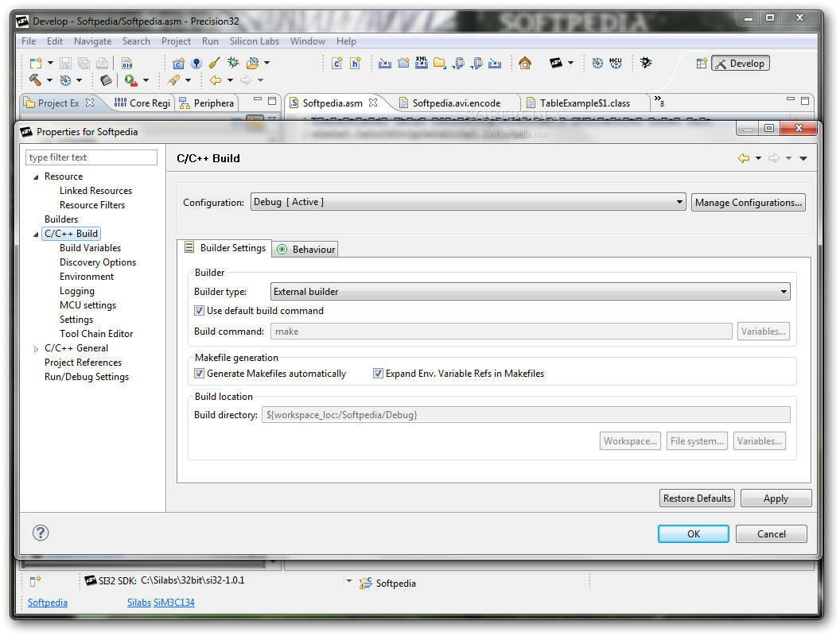
Task: Open the Silicon Labs menu
Action: pos(255,41)
